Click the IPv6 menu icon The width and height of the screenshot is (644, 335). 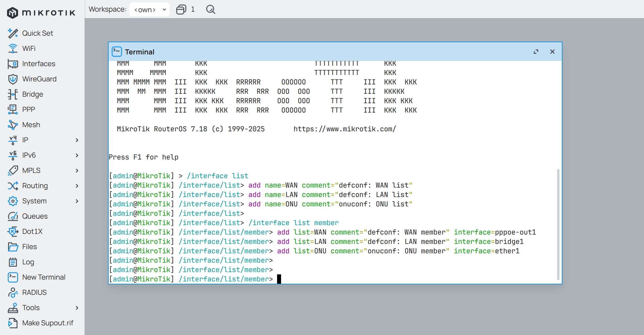pos(13,155)
